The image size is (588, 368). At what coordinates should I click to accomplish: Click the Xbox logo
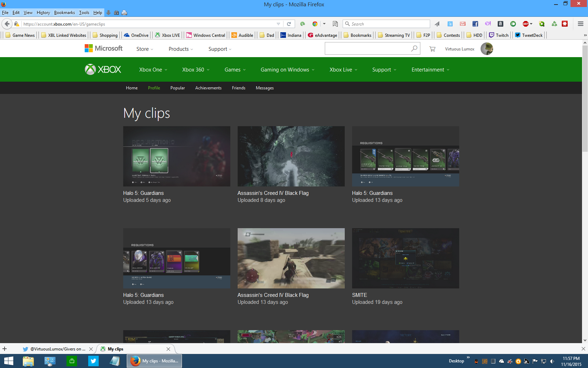click(103, 69)
